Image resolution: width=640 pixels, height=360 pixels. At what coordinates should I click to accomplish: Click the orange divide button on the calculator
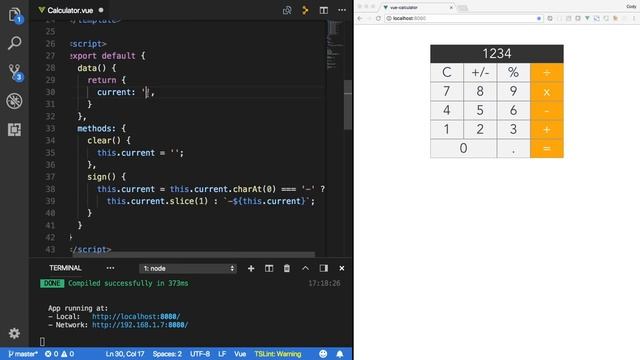(547, 73)
